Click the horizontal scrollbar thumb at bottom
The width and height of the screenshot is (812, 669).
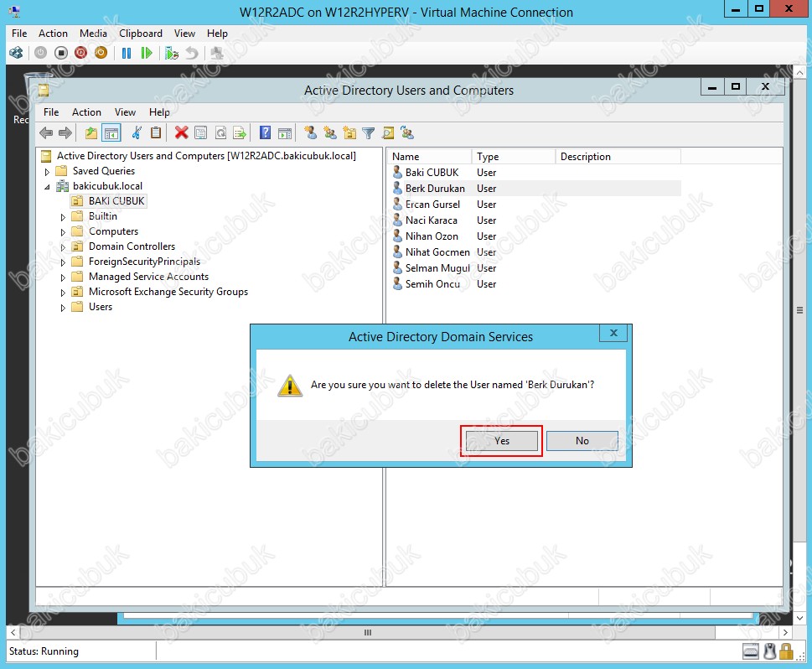pyautogui.click(x=368, y=632)
